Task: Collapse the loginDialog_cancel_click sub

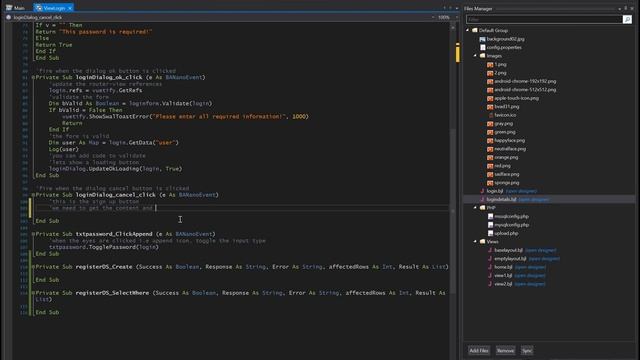Action: point(33,195)
